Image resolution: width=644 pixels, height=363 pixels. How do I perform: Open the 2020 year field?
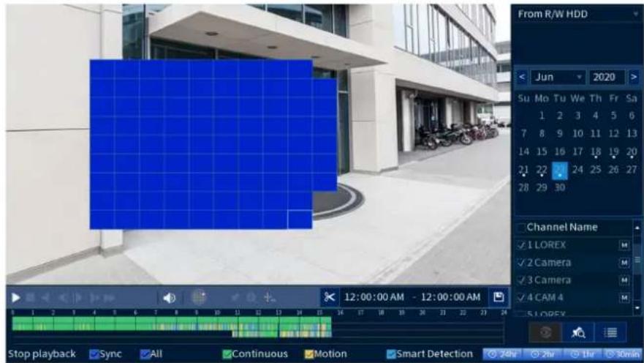[607, 77]
